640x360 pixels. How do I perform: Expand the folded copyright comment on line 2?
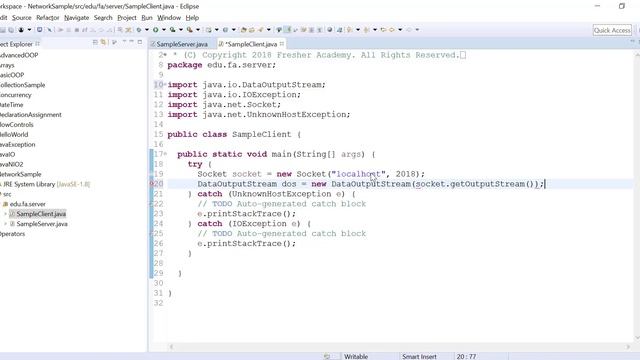[164, 55]
